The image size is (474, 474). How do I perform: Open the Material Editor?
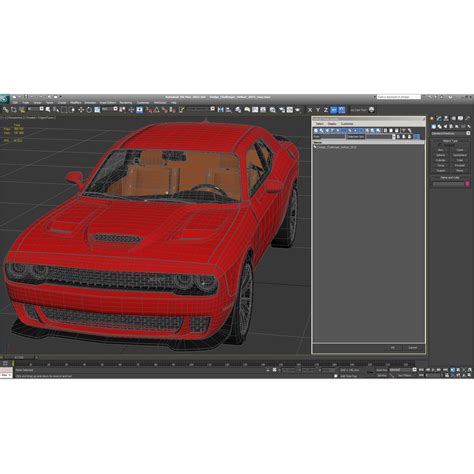point(272,110)
